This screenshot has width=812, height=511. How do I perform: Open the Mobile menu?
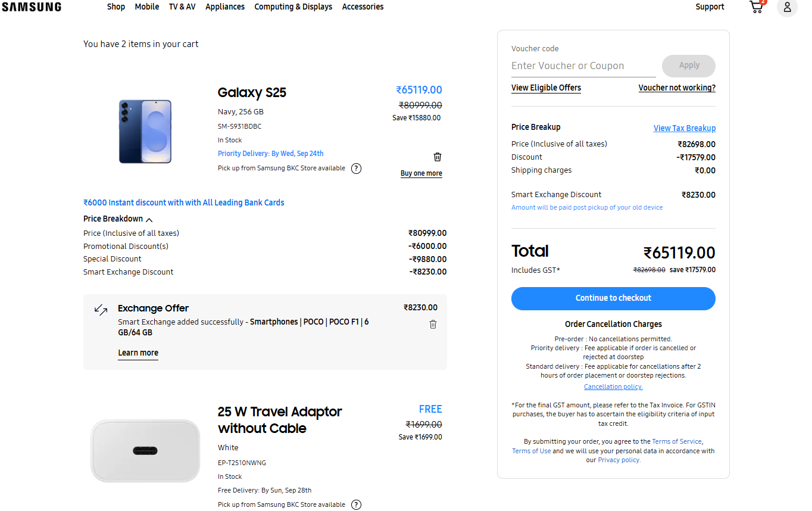click(x=146, y=7)
